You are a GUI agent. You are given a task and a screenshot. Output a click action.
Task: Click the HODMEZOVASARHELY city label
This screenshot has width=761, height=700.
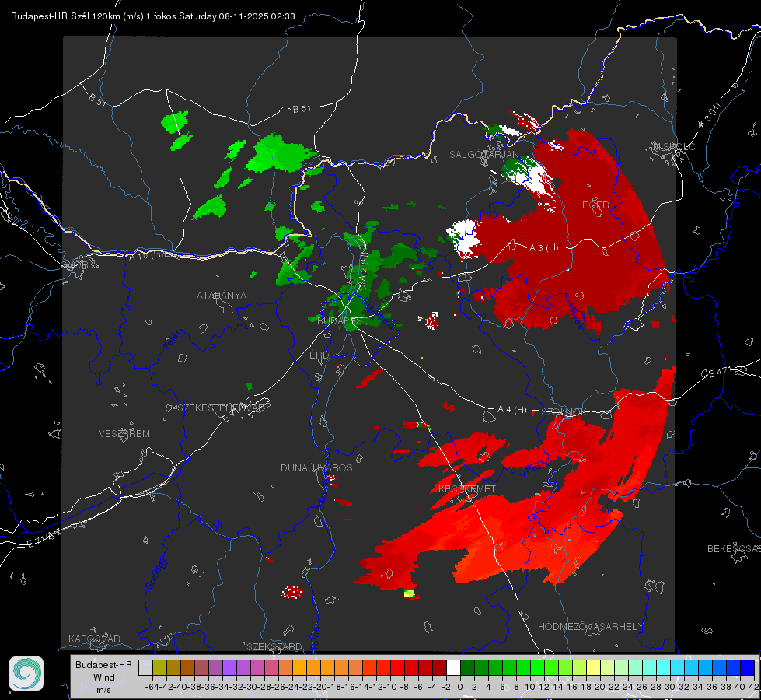(590, 627)
